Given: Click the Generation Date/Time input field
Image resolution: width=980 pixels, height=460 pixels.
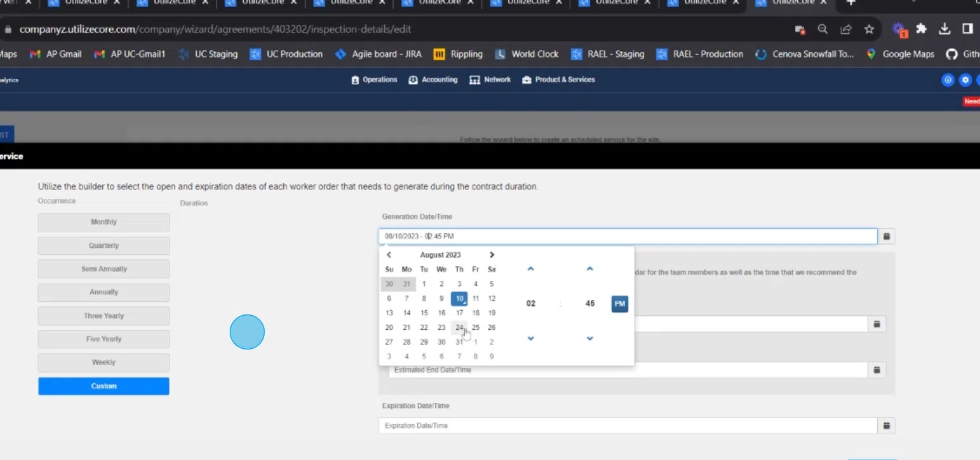Looking at the screenshot, I should (x=628, y=236).
